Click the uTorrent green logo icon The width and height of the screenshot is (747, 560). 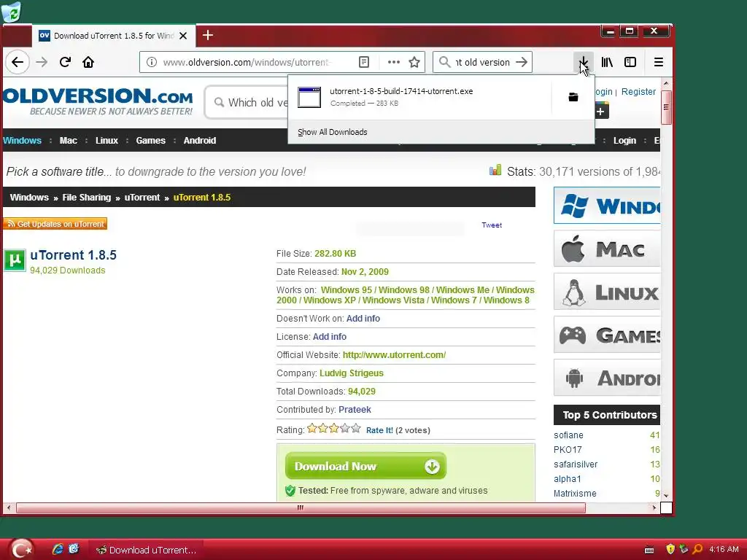(x=15, y=260)
